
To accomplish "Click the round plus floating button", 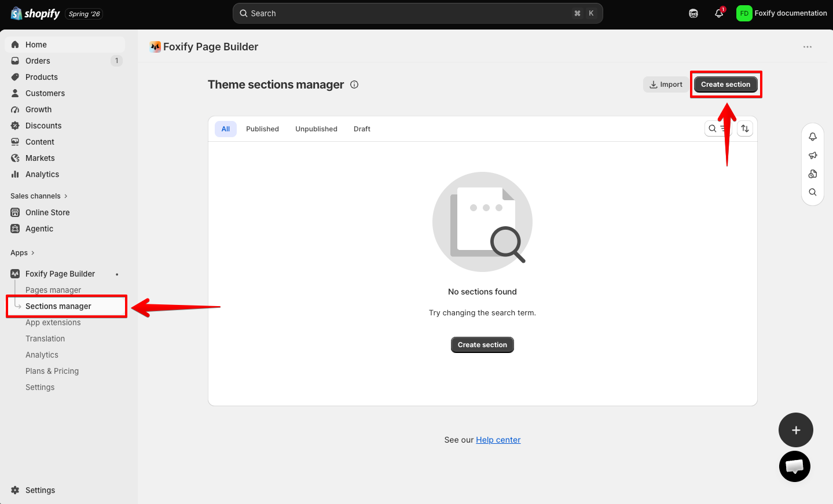I will [x=796, y=430].
